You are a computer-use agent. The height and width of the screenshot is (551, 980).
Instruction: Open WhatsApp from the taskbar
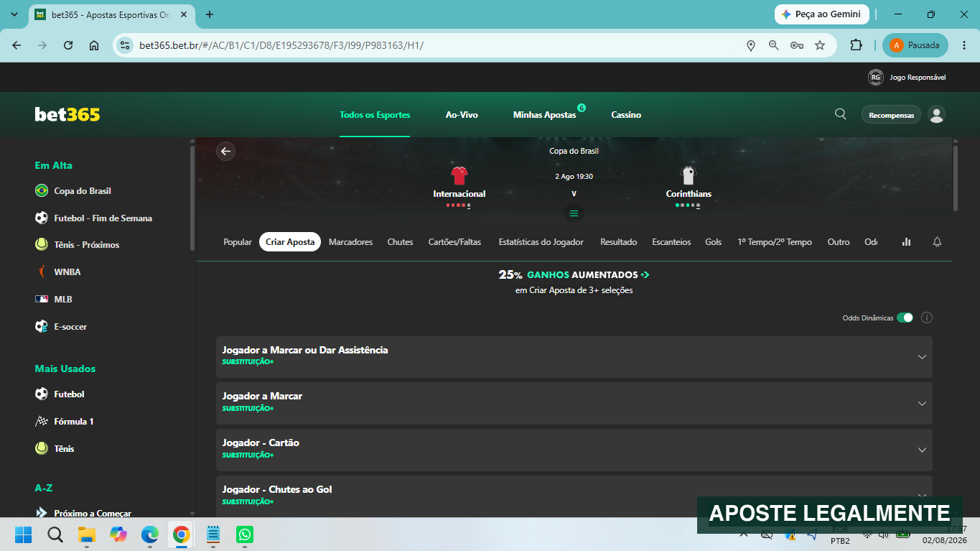245,534
